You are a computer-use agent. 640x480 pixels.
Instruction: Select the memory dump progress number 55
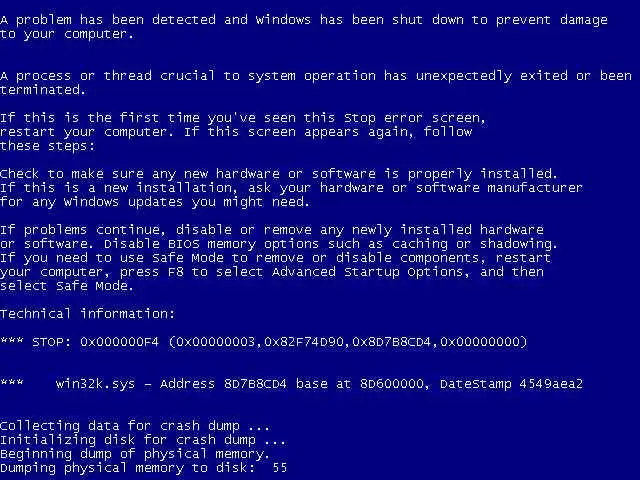pyautogui.click(x=280, y=467)
